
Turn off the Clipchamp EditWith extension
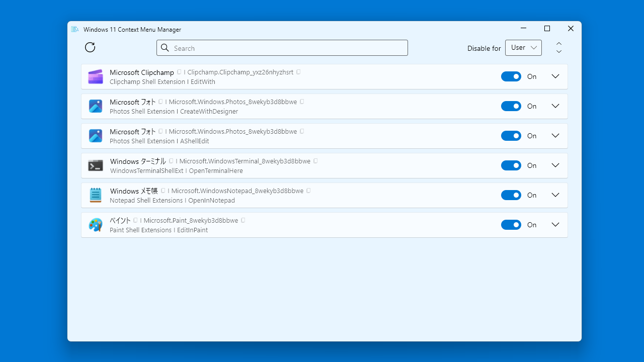click(x=511, y=76)
